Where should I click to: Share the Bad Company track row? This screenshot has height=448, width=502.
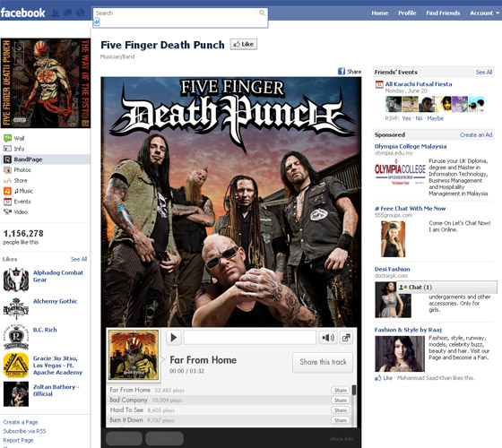click(x=341, y=401)
